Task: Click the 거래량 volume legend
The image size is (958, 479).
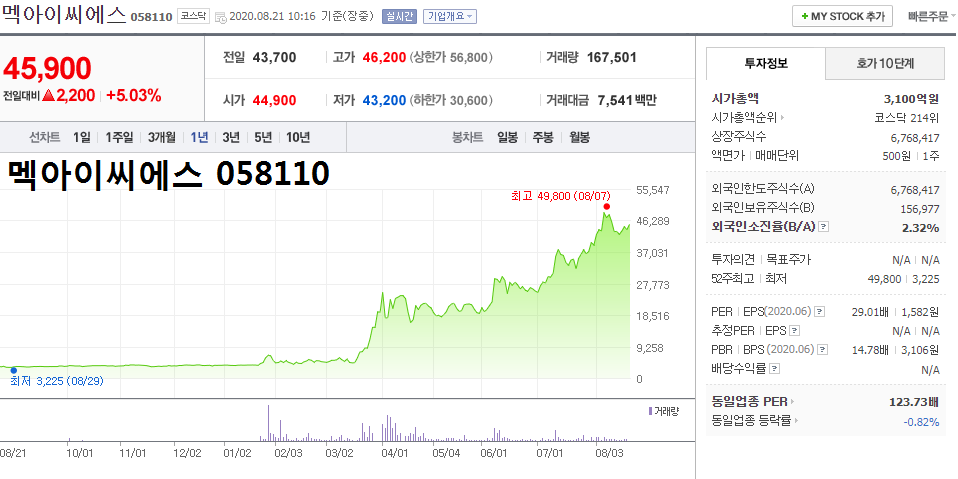Action: pos(664,411)
